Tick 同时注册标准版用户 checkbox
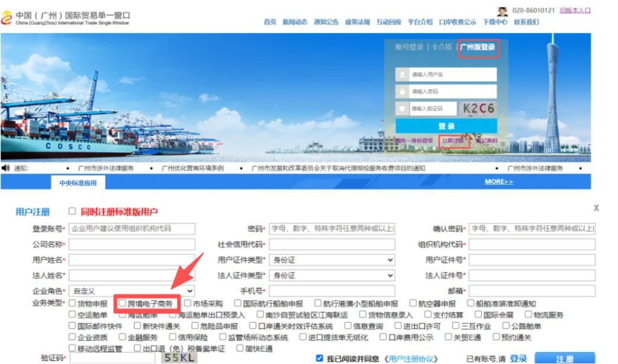Screen dimensions: 618x364 click(72, 211)
